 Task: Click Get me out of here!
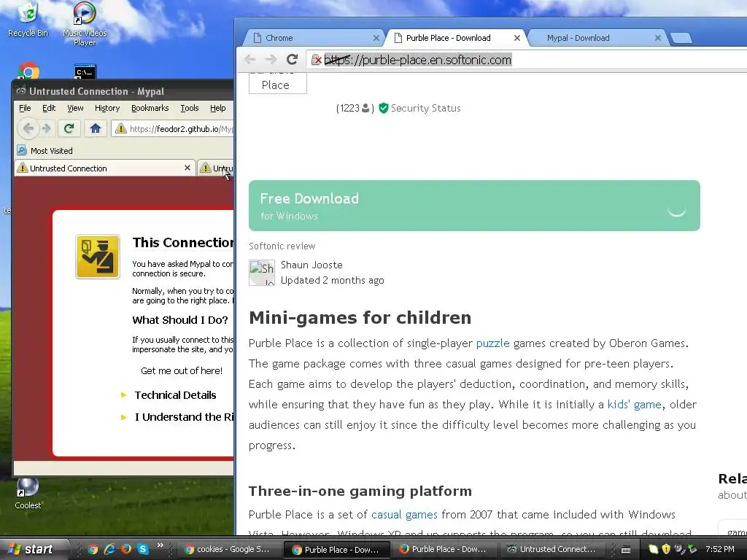coord(182,370)
